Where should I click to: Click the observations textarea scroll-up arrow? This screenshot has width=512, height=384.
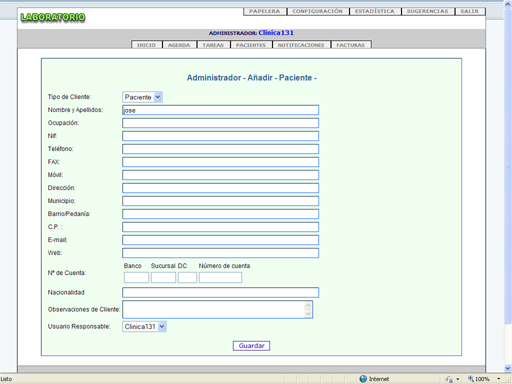pyautogui.click(x=308, y=305)
